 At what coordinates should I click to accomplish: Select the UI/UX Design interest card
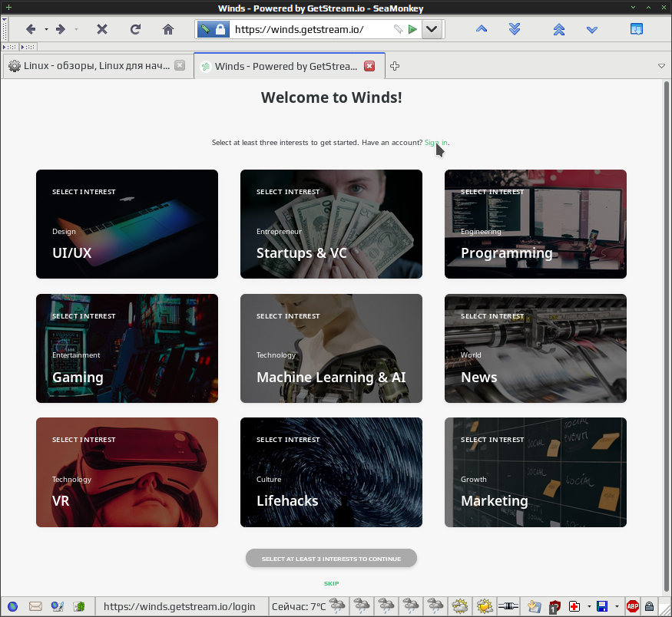[x=127, y=224]
